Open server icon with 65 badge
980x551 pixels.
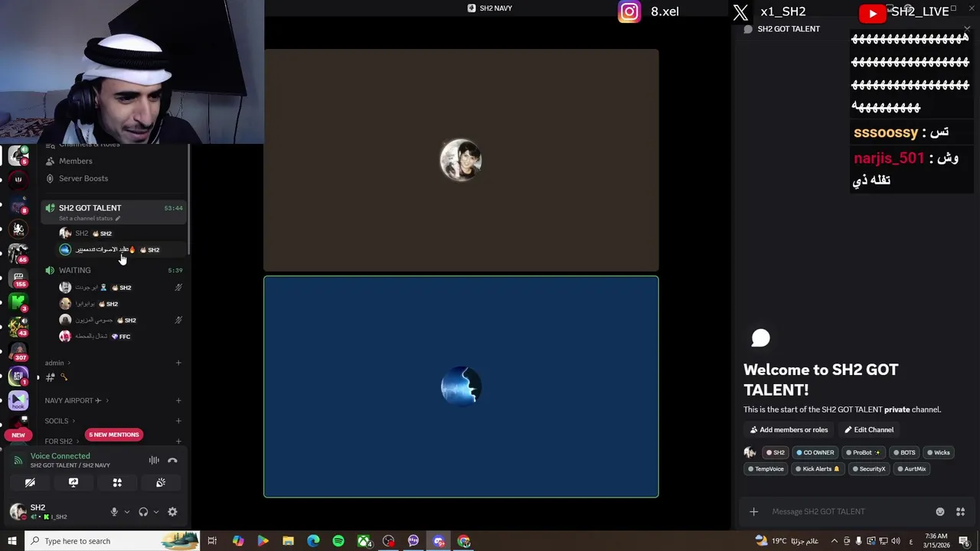18,253
